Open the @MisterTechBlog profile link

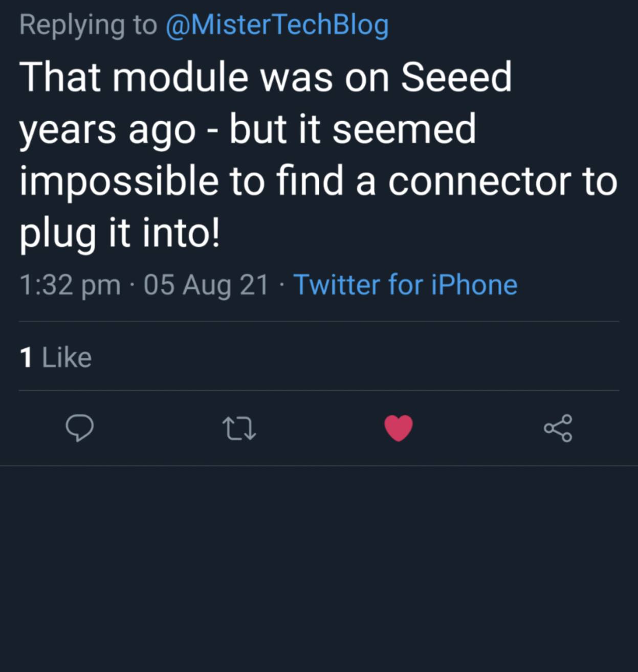[277, 25]
